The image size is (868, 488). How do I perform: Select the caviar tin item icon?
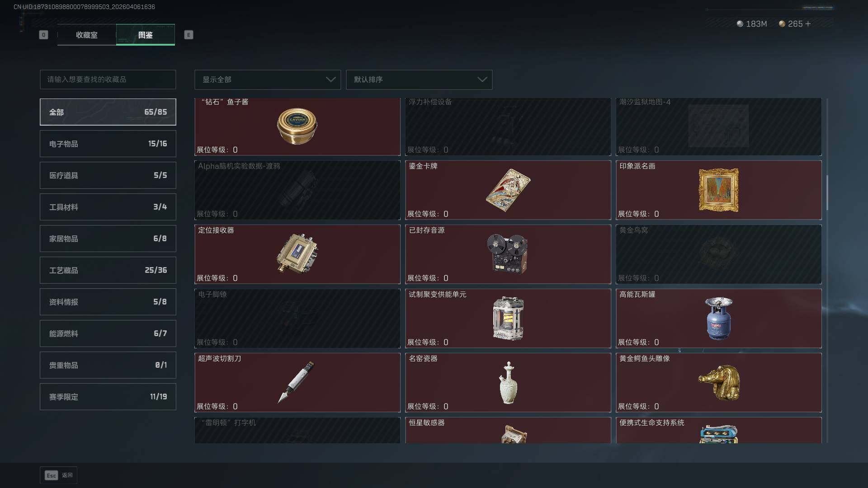(297, 126)
